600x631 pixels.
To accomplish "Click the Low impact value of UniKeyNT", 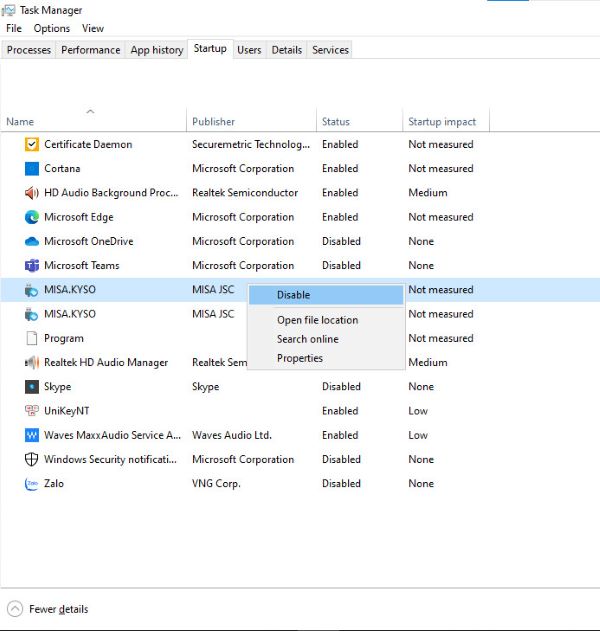I will [418, 411].
